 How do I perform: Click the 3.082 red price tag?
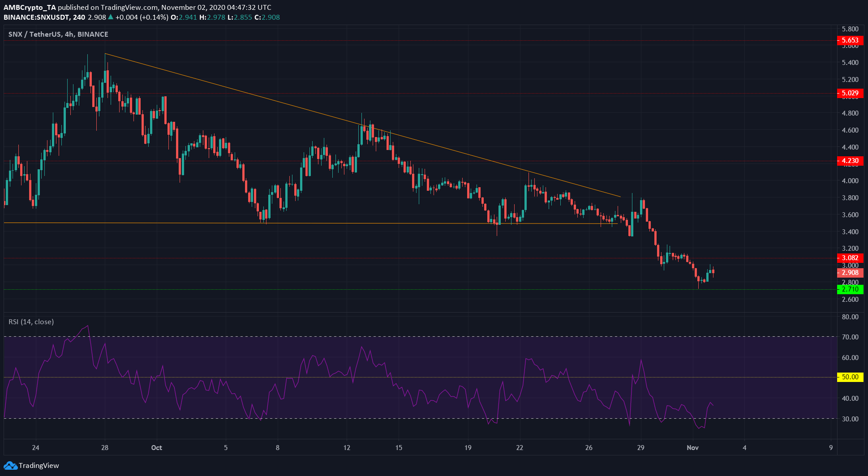coord(850,258)
